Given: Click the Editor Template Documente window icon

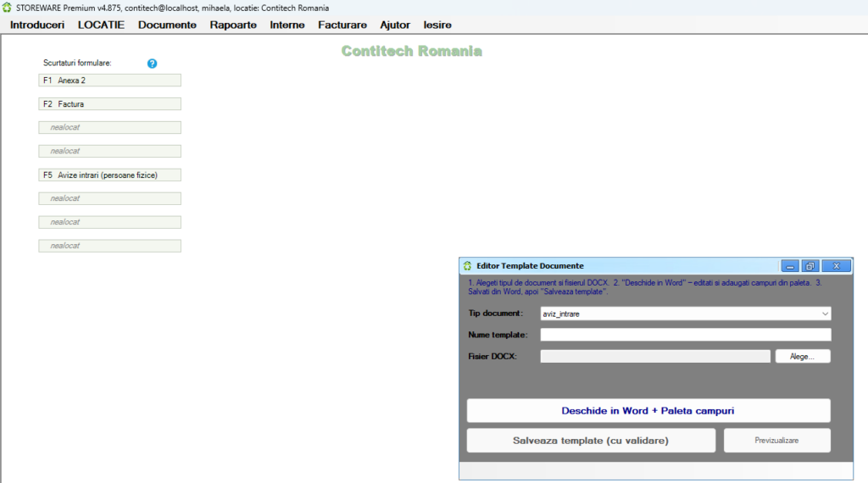Looking at the screenshot, I should (467, 266).
